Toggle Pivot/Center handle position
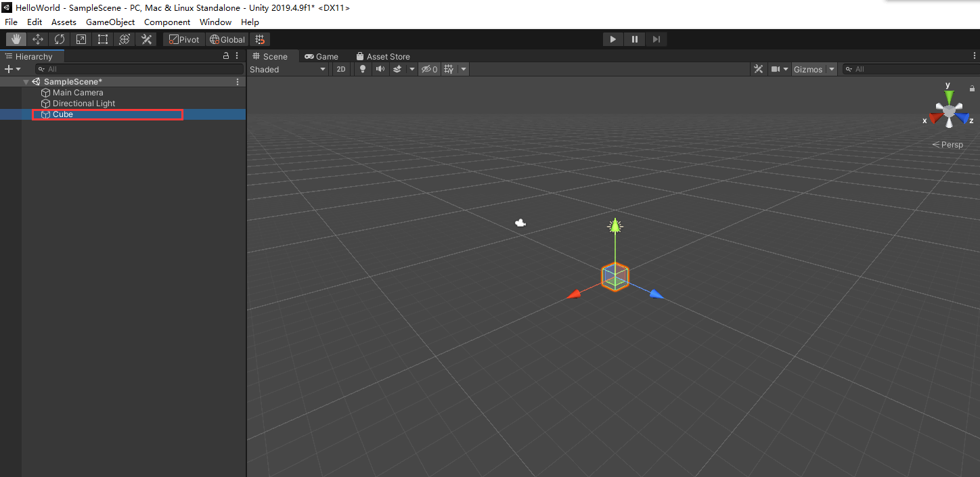Viewport: 980px width, 477px height. point(184,39)
